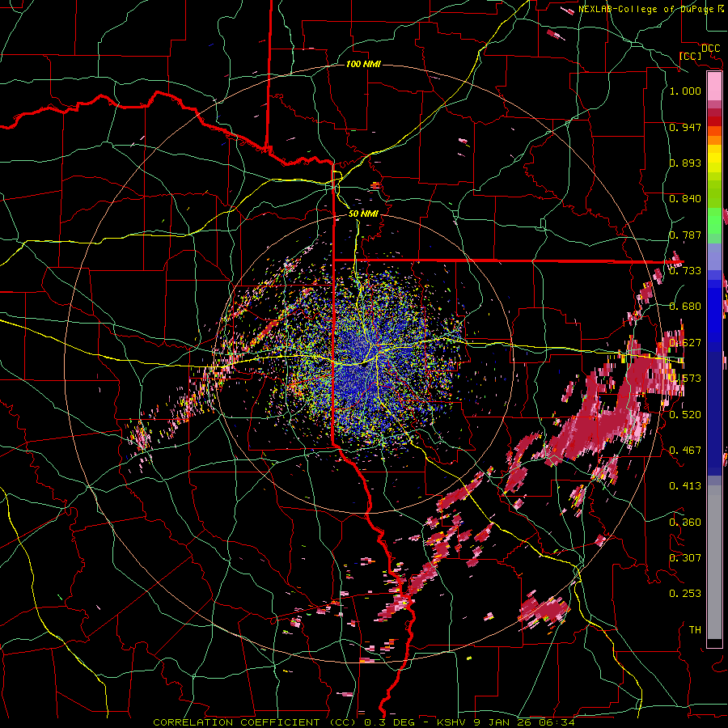The height and width of the screenshot is (728, 728).
Task: Click the 0.360 scale value
Action: (685, 523)
